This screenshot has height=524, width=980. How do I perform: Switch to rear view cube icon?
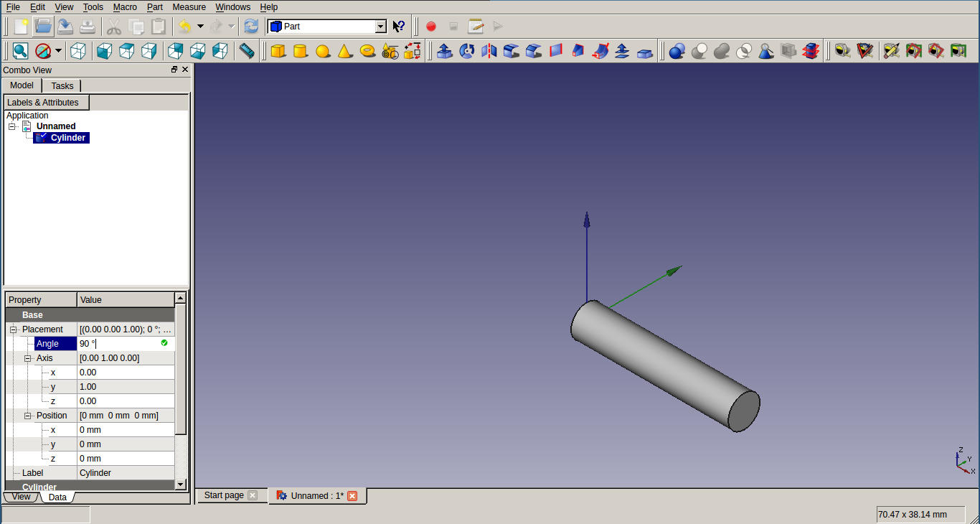(176, 51)
